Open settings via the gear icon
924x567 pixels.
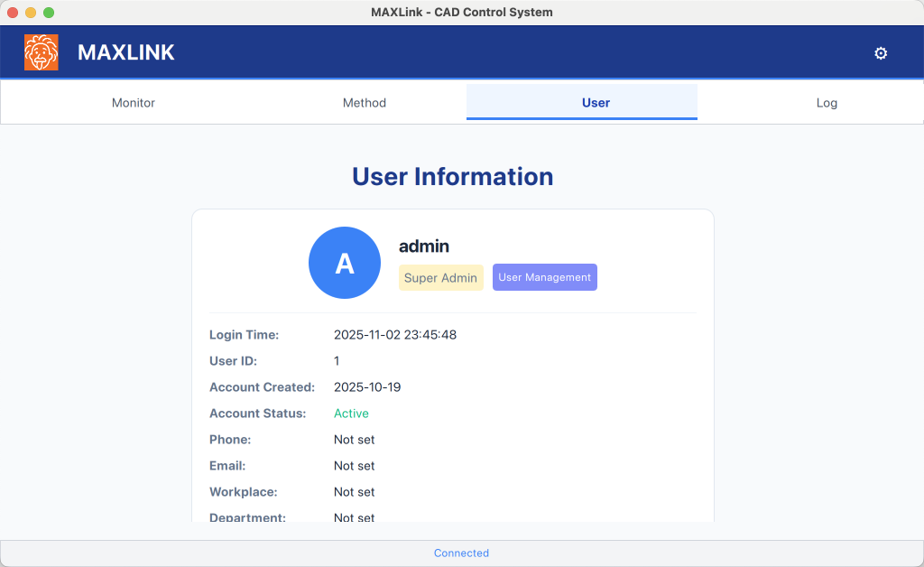[x=881, y=53]
